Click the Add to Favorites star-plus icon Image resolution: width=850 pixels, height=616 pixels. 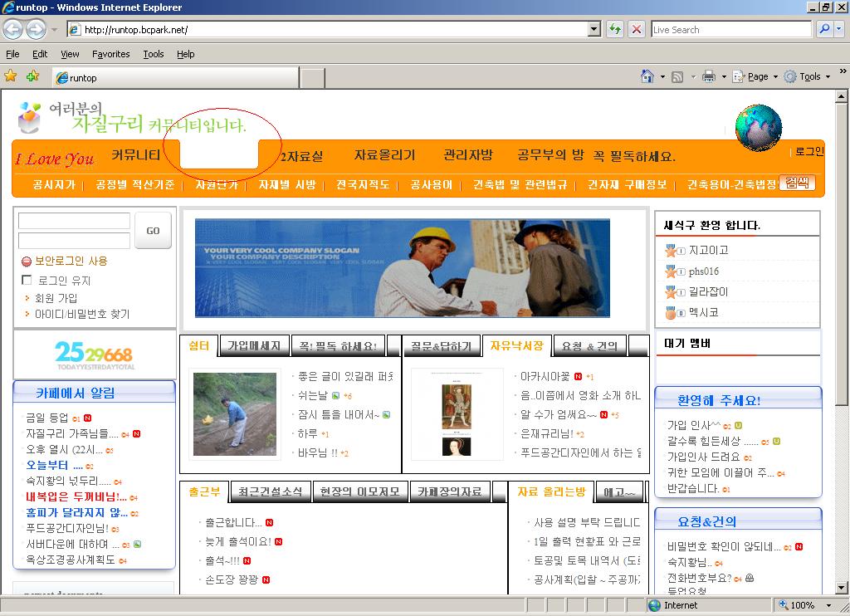click(33, 76)
